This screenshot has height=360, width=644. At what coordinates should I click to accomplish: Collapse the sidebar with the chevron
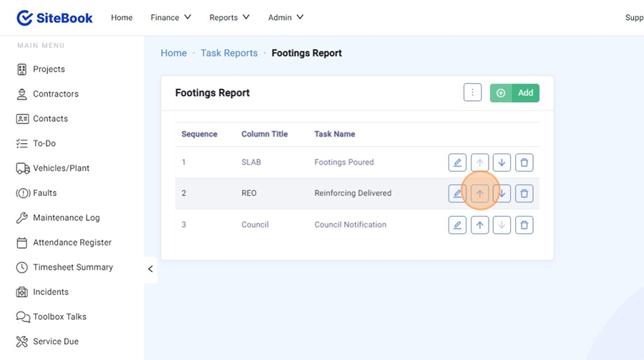click(150, 269)
